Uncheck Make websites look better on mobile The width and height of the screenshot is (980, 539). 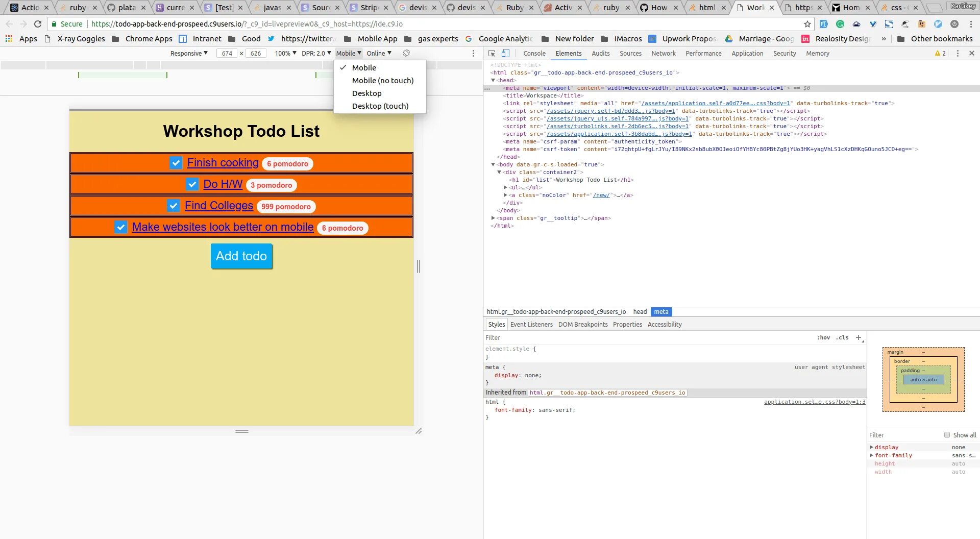point(120,227)
